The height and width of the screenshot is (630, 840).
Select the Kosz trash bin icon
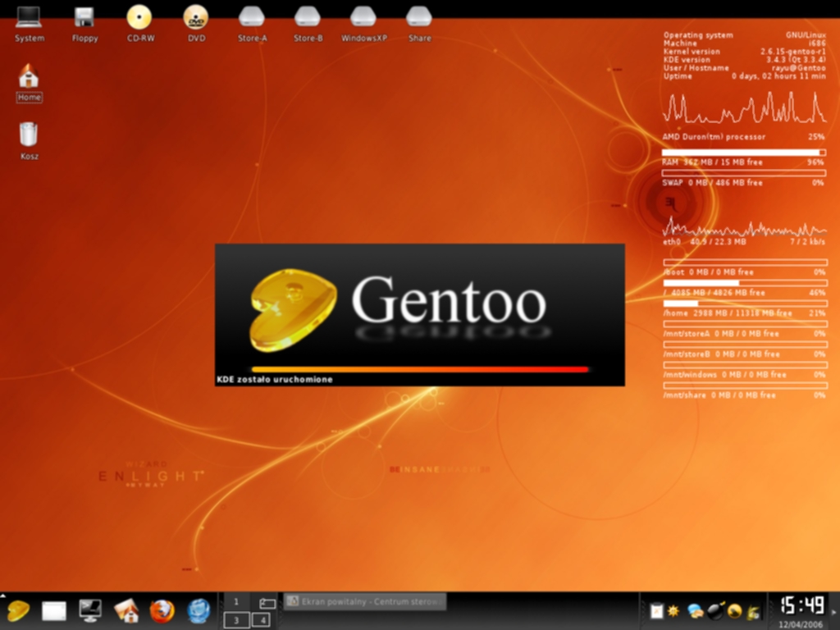[29, 141]
